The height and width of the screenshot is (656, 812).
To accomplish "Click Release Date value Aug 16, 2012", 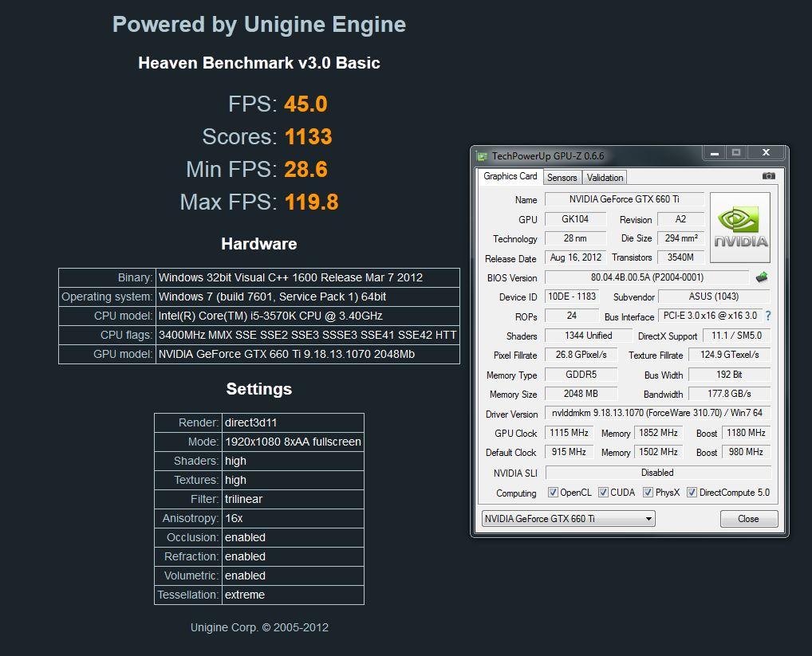I will 575,257.
